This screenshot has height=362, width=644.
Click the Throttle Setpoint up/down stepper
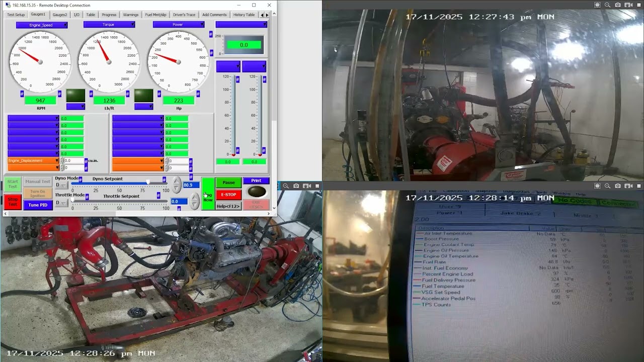pyautogui.click(x=194, y=201)
